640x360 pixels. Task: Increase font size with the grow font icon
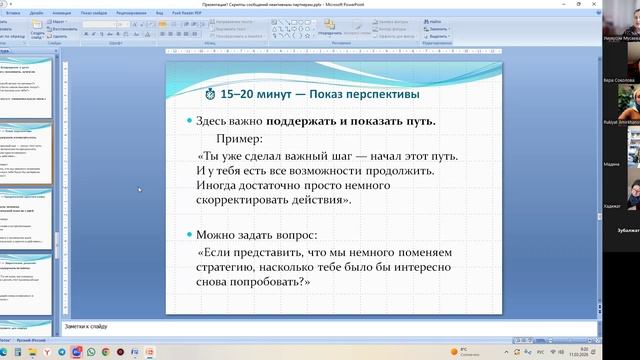tap(134, 24)
